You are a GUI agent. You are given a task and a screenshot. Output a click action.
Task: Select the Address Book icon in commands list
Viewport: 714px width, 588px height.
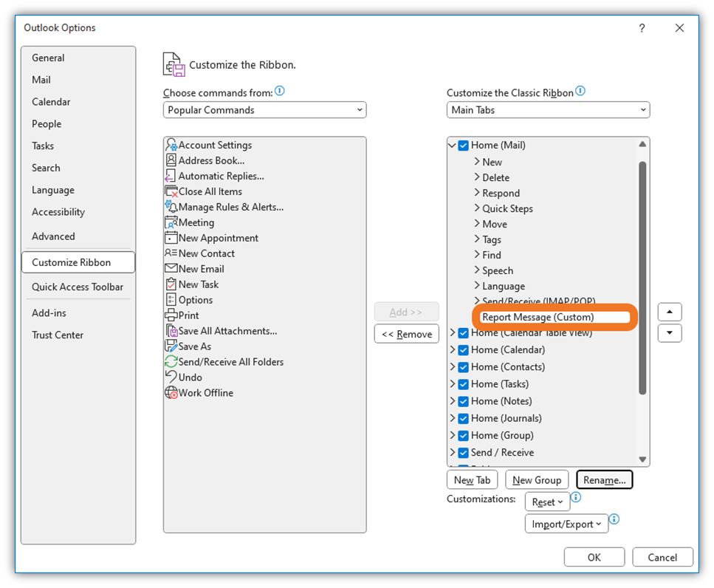tap(171, 160)
